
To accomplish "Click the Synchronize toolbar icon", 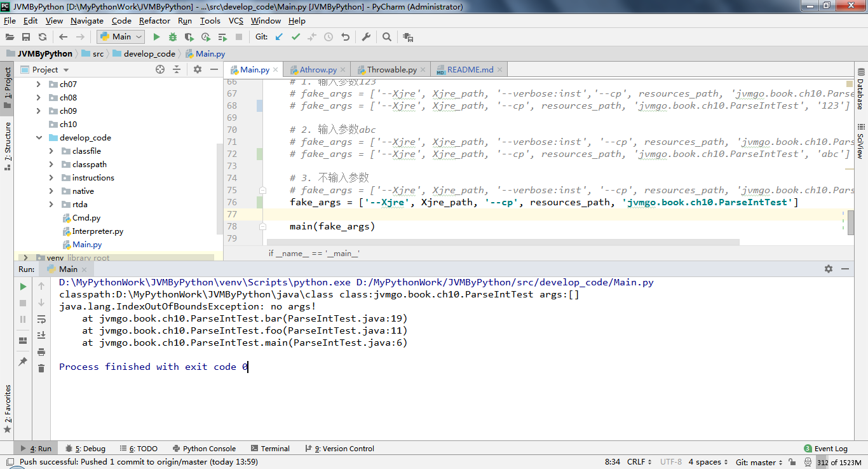I will (43, 37).
